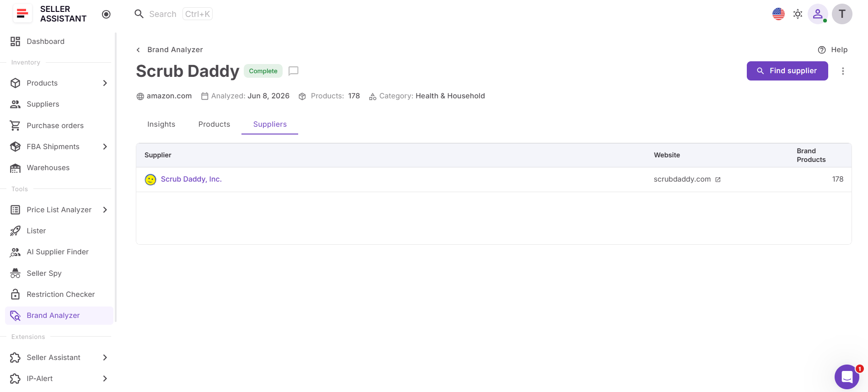Image resolution: width=868 pixels, height=392 pixels.
Task: Expand the Products sidebar submenu
Action: (105, 83)
